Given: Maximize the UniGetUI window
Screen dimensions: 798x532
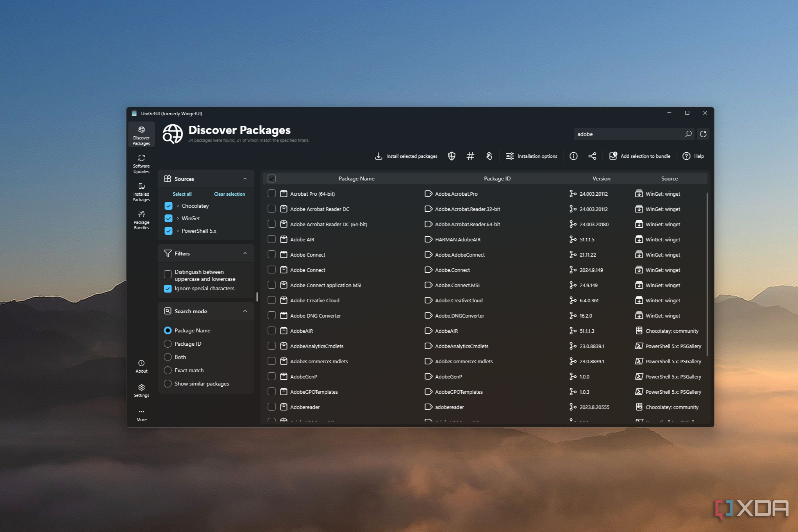Looking at the screenshot, I should 687,113.
